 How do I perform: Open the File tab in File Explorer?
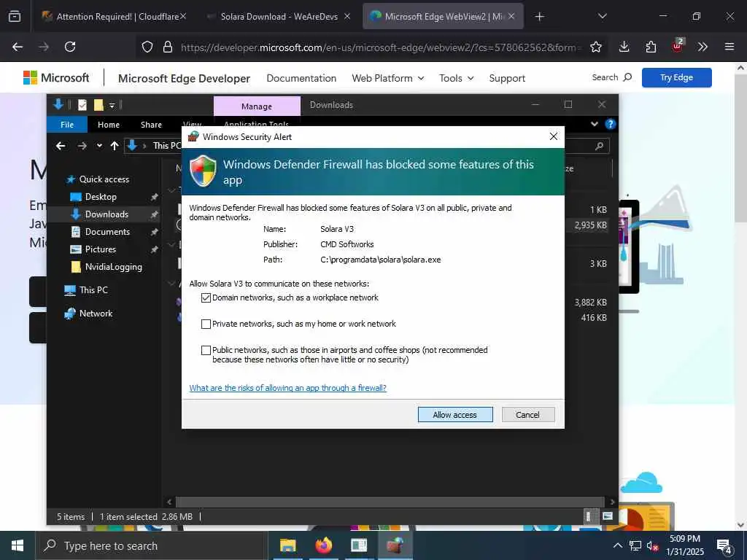[x=67, y=124]
